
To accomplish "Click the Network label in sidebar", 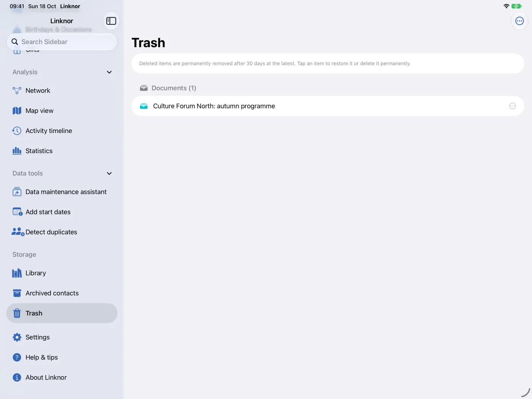I will point(38,90).
